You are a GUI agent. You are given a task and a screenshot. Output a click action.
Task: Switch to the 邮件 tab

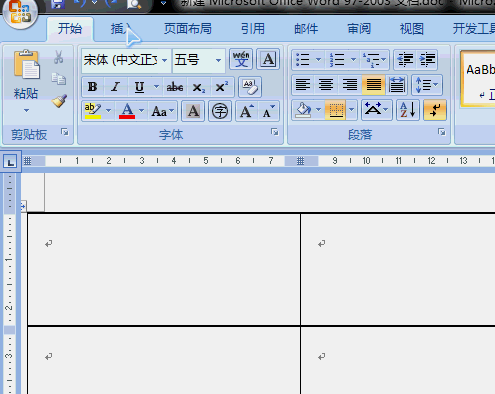pos(306,29)
